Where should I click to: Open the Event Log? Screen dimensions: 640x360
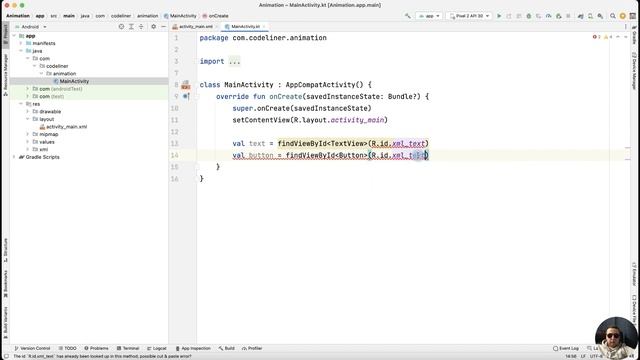click(x=566, y=349)
